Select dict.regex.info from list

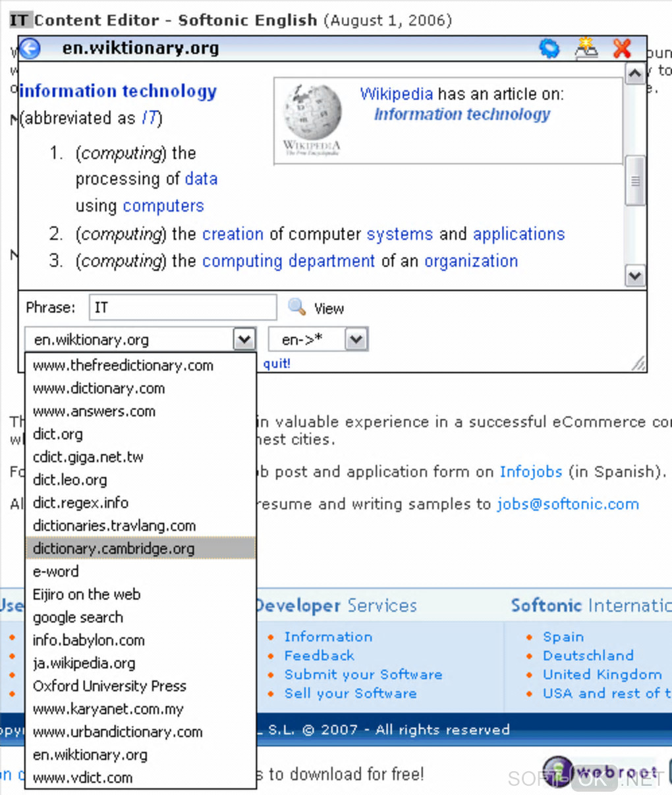(140, 502)
